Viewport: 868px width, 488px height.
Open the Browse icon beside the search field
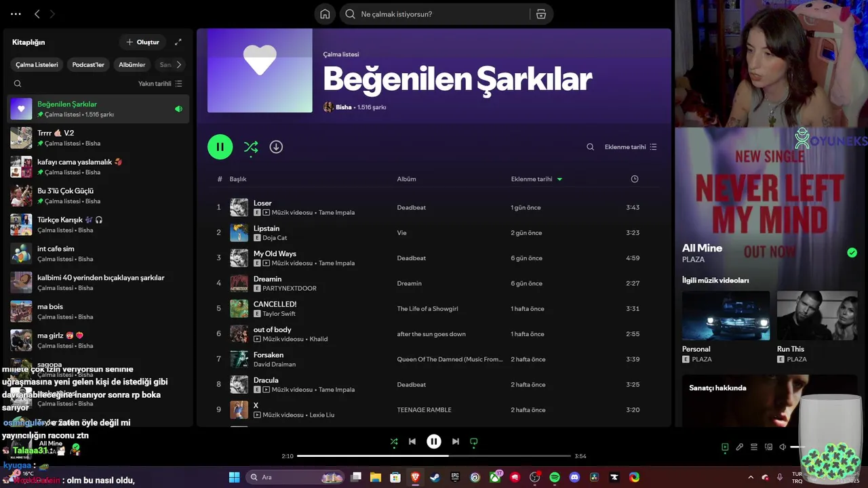coord(541,14)
